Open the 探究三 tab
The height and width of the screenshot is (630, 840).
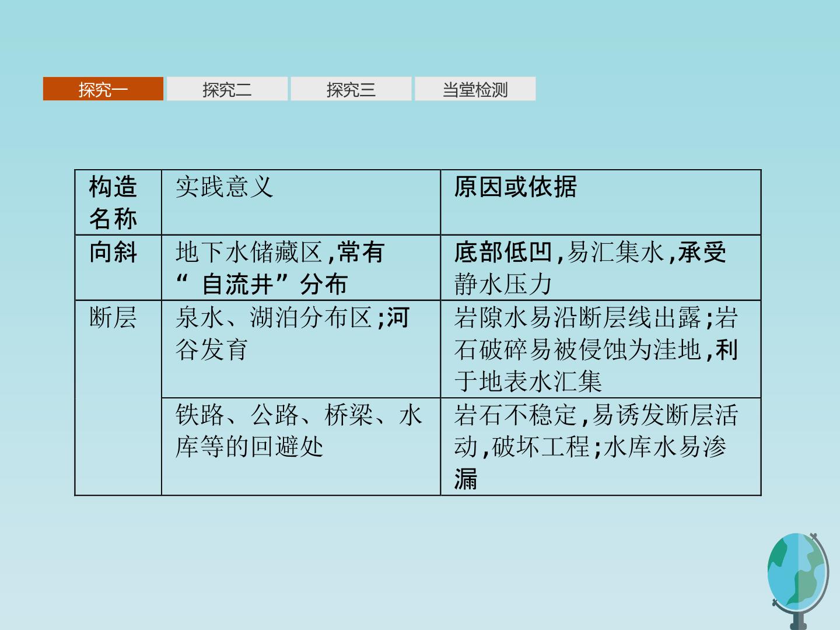point(351,89)
